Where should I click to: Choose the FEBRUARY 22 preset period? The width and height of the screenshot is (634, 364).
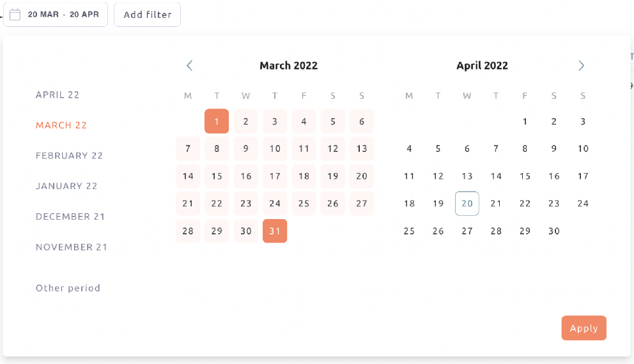click(69, 156)
